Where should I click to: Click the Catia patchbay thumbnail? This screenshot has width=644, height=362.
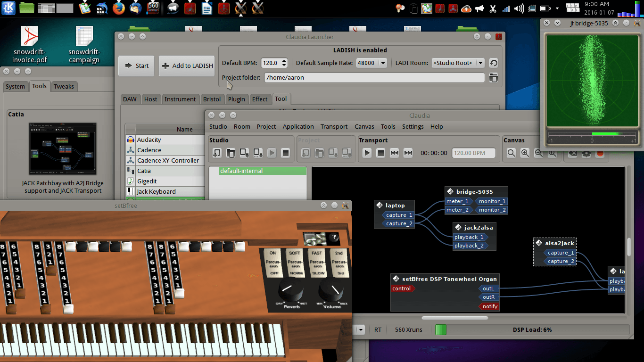63,149
